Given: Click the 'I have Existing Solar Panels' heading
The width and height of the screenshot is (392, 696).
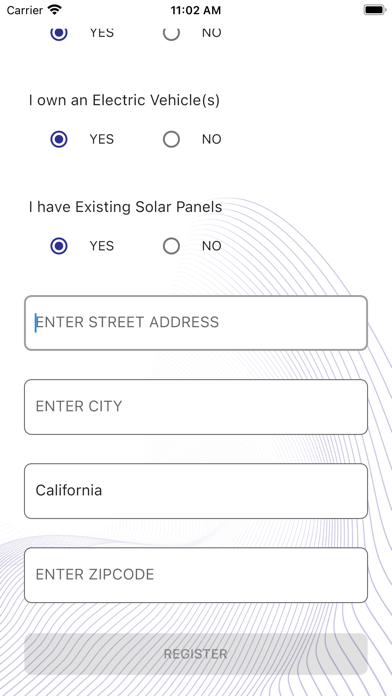Looking at the screenshot, I should [126, 207].
